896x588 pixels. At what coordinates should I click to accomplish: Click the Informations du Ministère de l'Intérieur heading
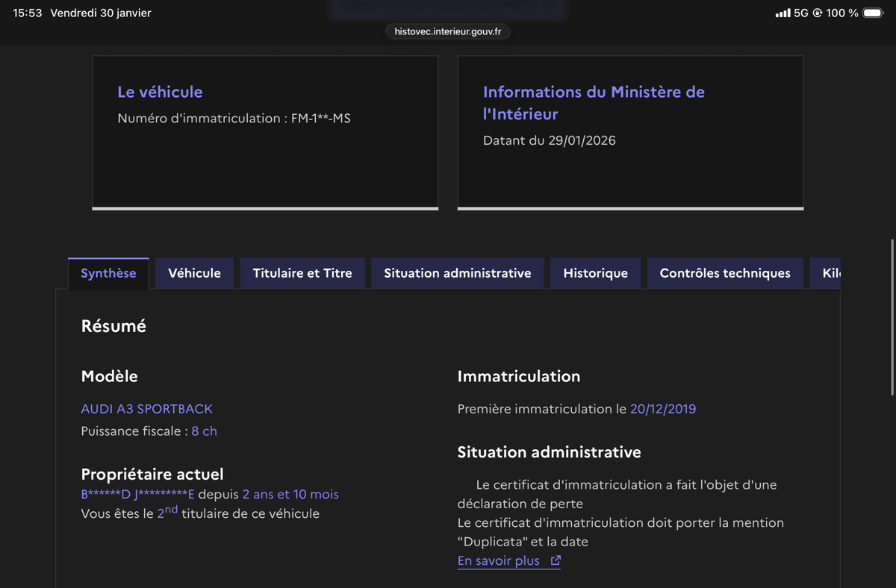[594, 103]
